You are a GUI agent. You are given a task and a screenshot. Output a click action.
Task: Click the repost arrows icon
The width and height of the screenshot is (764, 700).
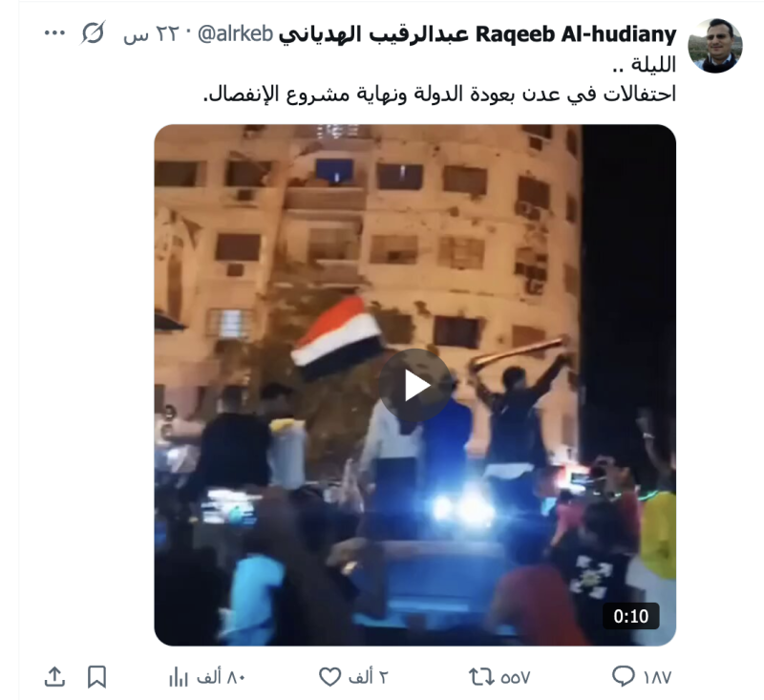[481, 677]
